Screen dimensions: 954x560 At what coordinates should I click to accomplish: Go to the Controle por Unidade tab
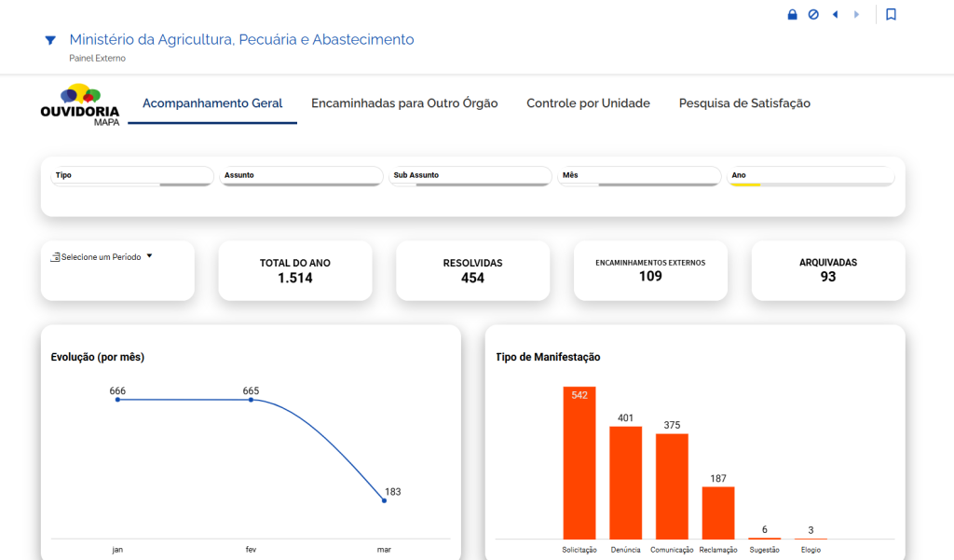(588, 103)
